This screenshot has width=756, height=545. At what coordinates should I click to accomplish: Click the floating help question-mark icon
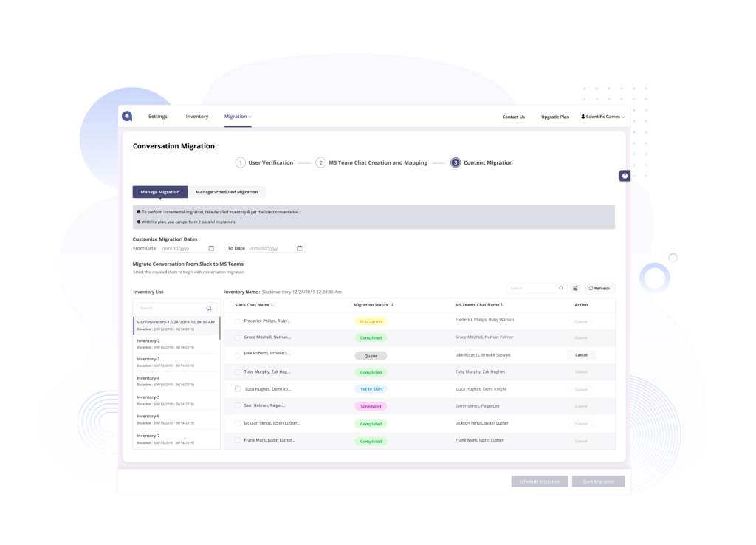coord(624,175)
